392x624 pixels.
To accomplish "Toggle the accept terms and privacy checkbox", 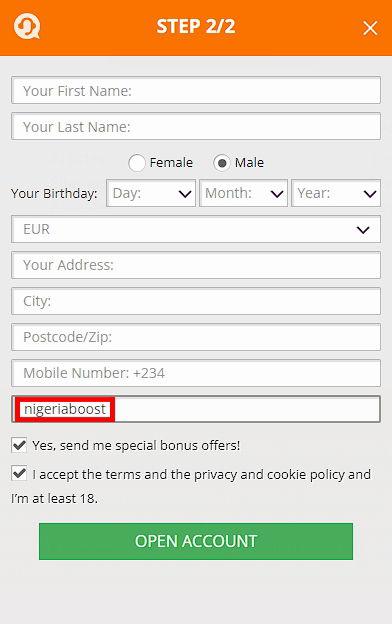I will [x=19, y=474].
